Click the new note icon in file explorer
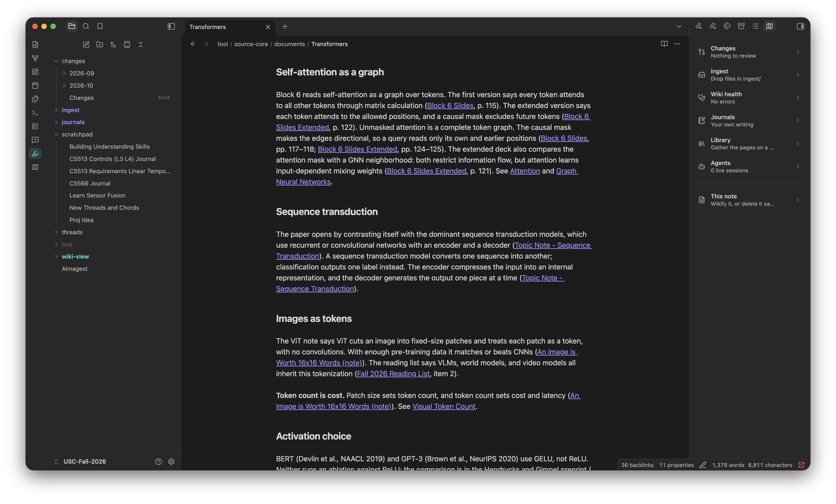 click(86, 44)
